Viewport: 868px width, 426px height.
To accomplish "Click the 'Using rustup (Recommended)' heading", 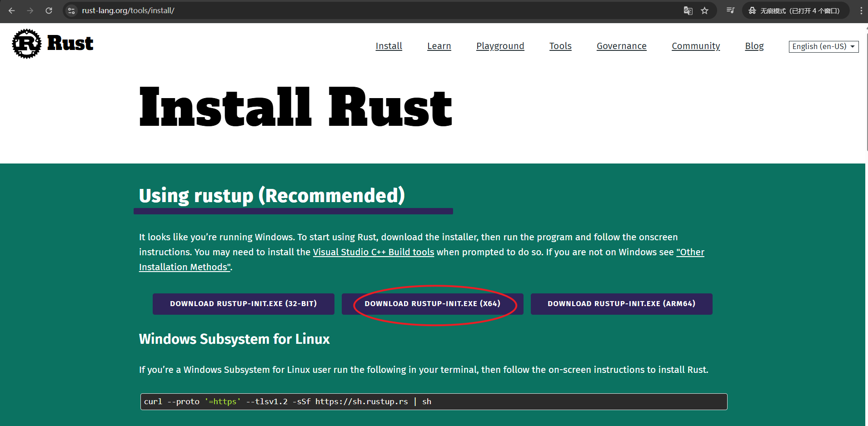I will (272, 196).
